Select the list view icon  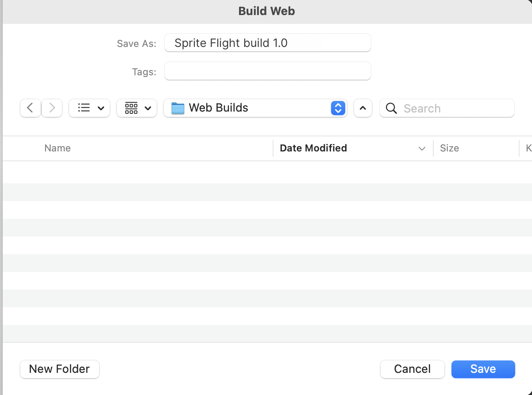point(84,108)
